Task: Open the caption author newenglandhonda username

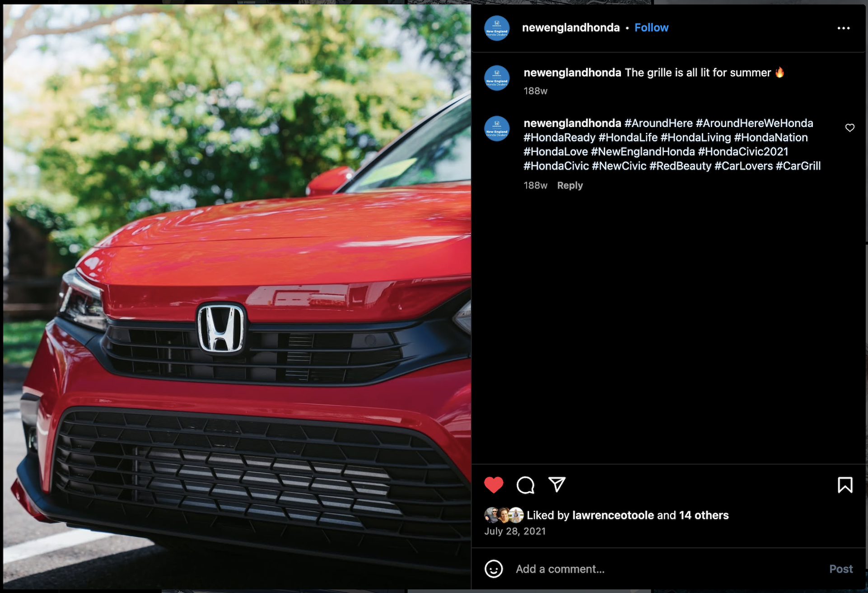Action: pyautogui.click(x=572, y=73)
